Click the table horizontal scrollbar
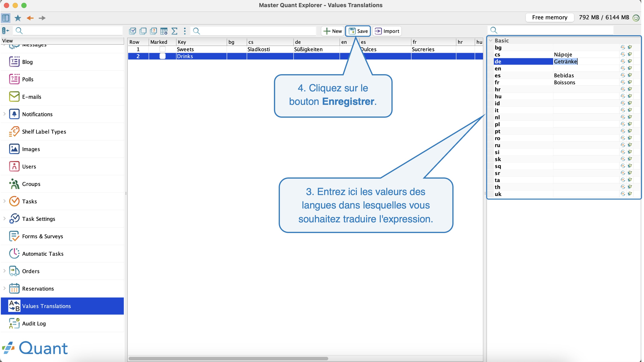The image size is (644, 362). (x=228, y=358)
